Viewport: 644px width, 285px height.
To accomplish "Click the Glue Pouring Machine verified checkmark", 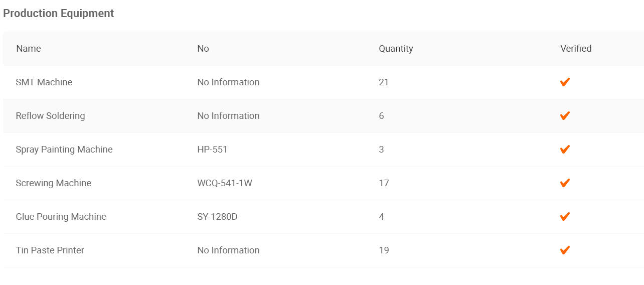I will [565, 217].
